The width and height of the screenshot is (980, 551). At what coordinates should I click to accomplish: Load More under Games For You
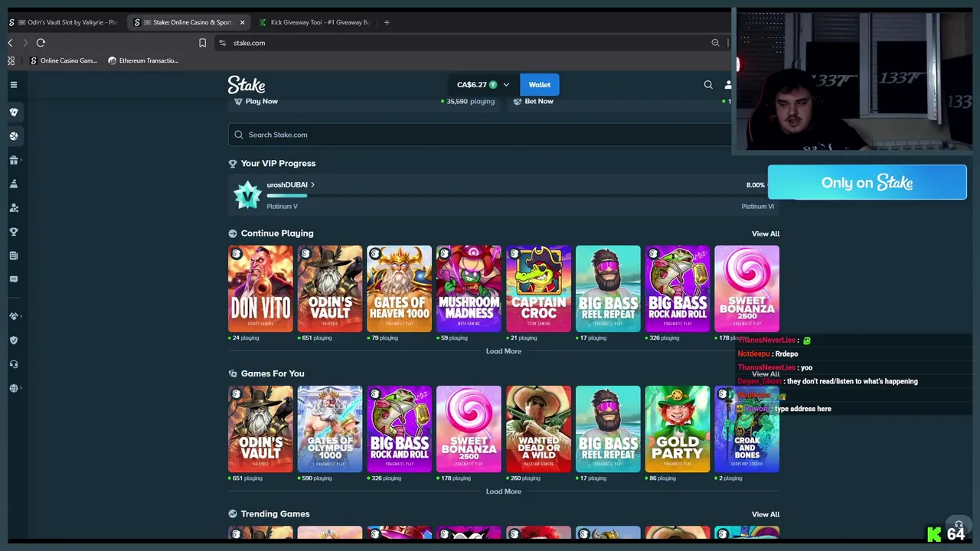(x=503, y=491)
